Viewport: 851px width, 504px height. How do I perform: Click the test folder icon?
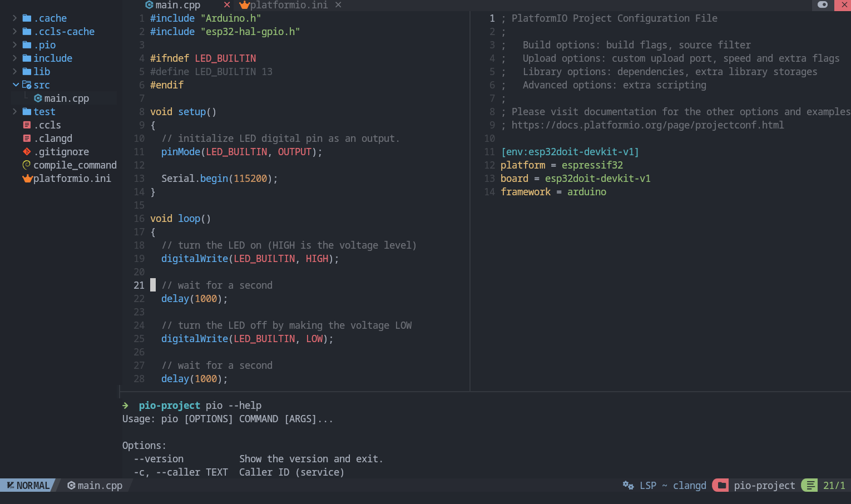click(27, 112)
